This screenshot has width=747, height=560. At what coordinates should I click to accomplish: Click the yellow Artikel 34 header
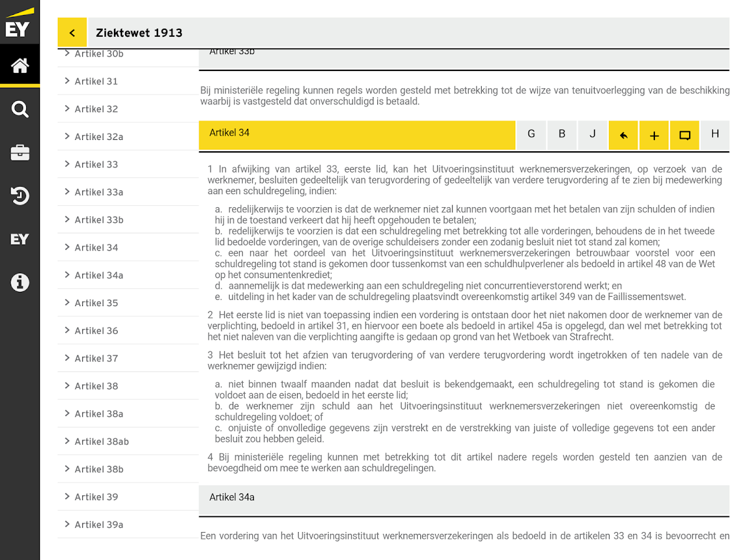point(357,135)
